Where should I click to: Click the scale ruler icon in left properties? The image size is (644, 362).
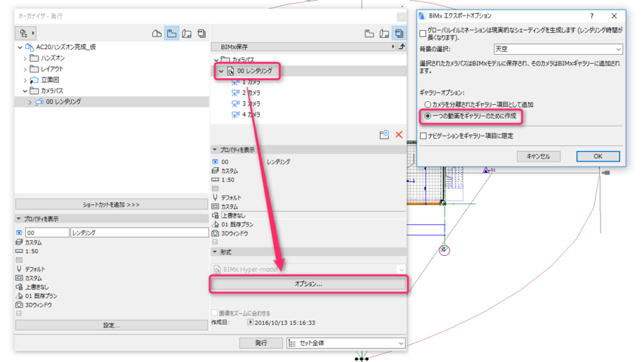19,251
